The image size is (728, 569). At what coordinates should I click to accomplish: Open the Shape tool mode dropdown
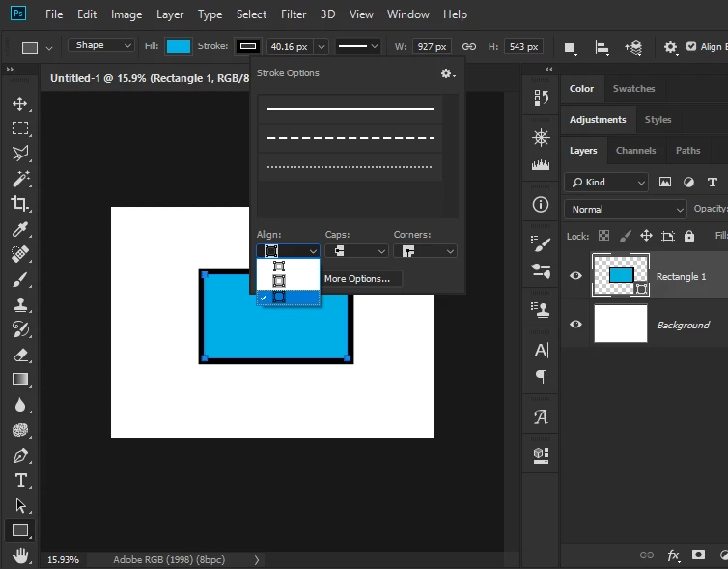(x=101, y=45)
